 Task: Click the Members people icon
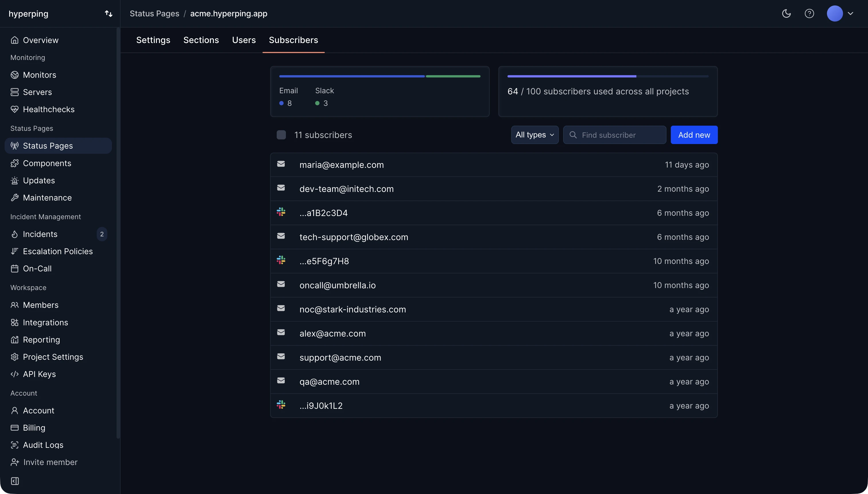point(14,305)
